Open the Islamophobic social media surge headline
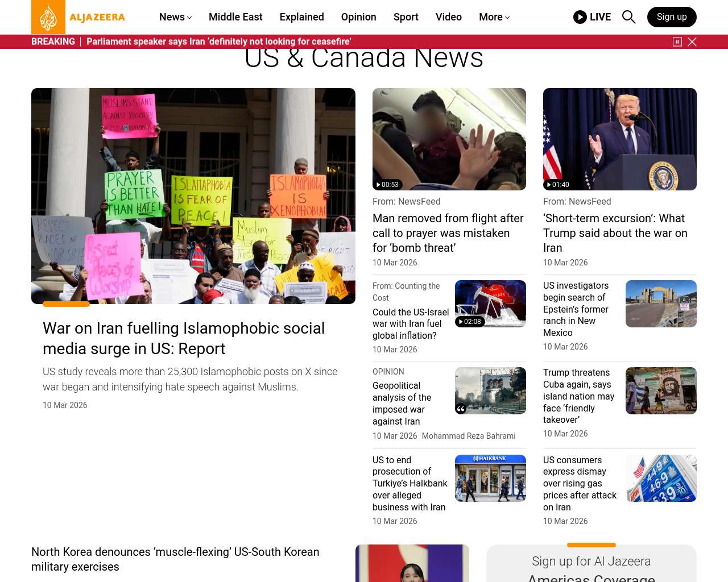The height and width of the screenshot is (582, 728). pyautogui.click(x=184, y=338)
